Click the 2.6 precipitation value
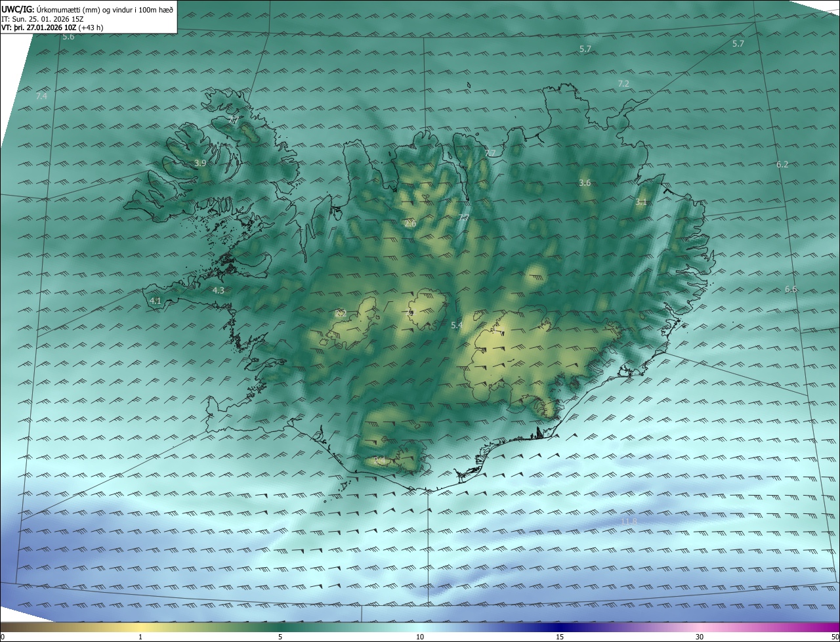This screenshot has height=642, width=840. (410, 224)
